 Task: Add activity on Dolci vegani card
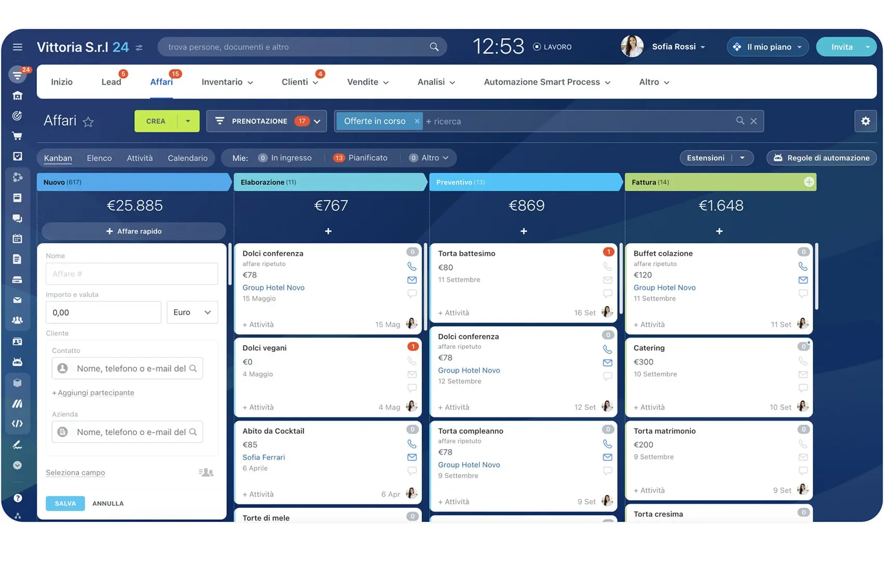pos(258,407)
